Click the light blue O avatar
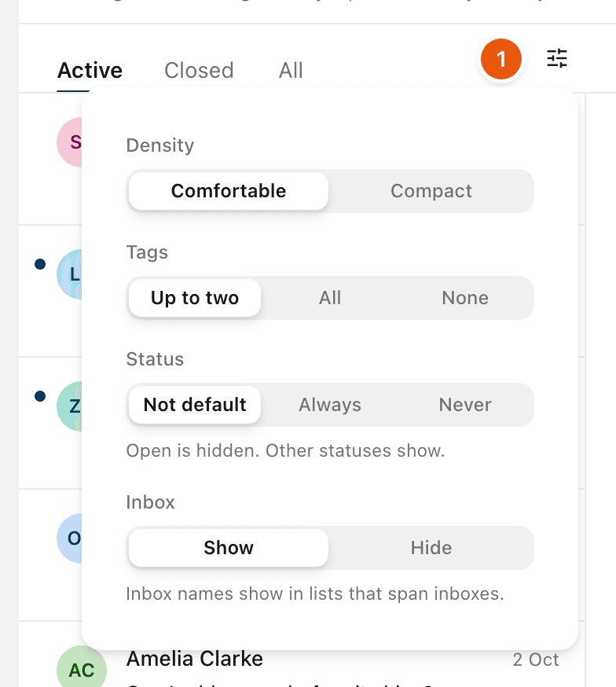 pos(70,538)
